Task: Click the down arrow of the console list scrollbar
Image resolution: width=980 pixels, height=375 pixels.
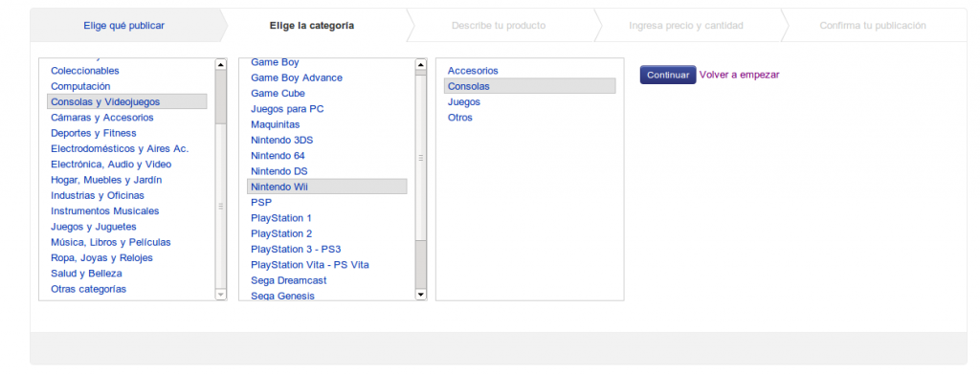Action: (421, 295)
